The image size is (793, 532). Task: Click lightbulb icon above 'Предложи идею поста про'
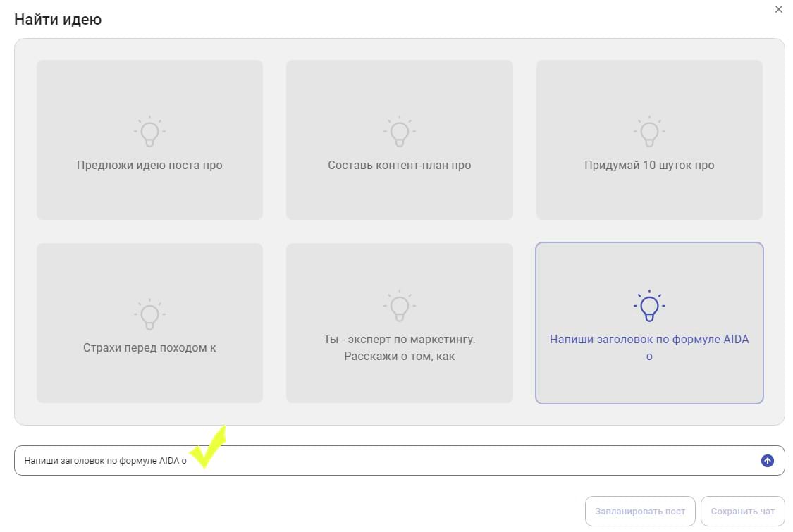coord(149,132)
